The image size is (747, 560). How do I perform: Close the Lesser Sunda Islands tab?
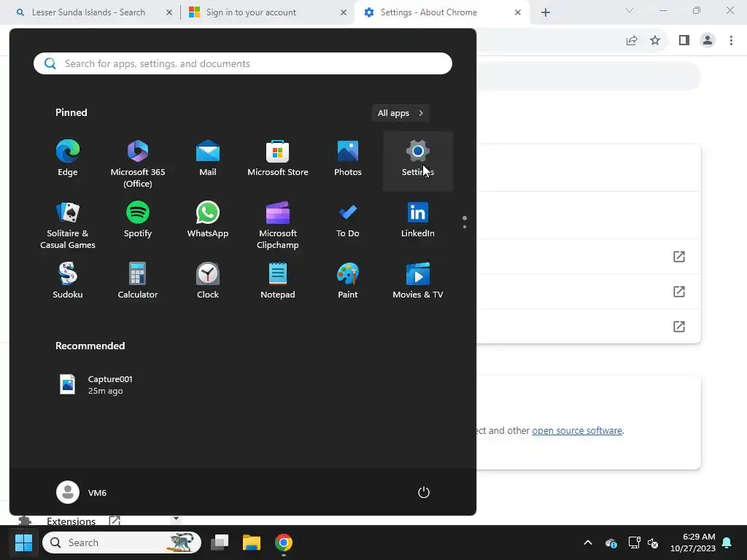(x=169, y=12)
